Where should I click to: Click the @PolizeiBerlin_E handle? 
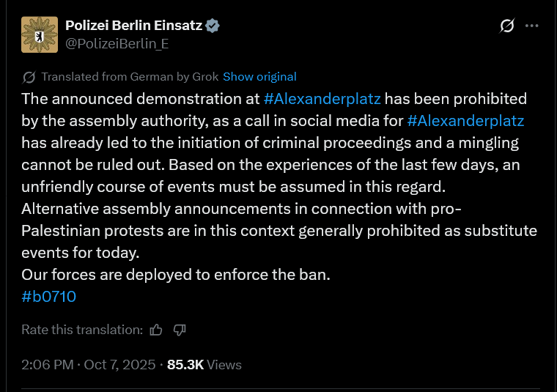point(117,43)
